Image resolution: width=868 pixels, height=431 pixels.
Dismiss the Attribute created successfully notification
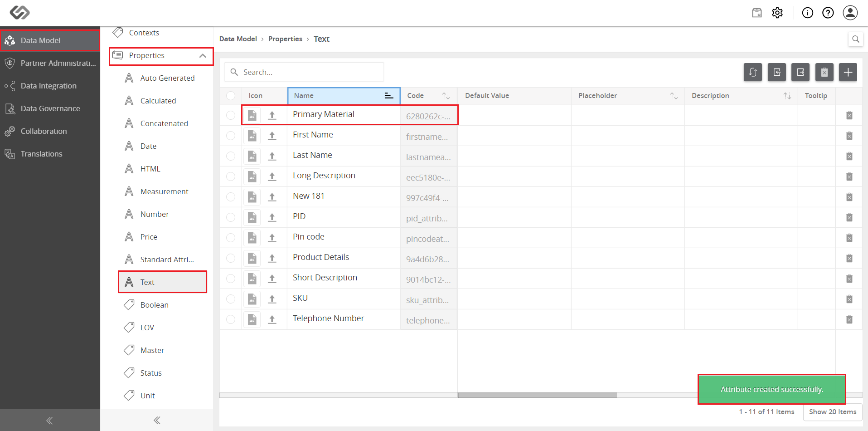pyautogui.click(x=771, y=389)
